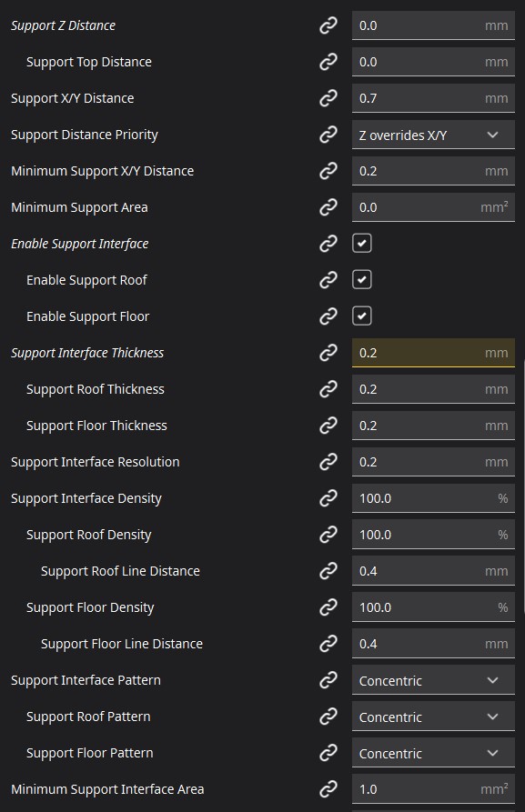This screenshot has width=525, height=812.
Task: Click the chain icon next to Minimum Support Interface Area
Action: click(x=328, y=789)
